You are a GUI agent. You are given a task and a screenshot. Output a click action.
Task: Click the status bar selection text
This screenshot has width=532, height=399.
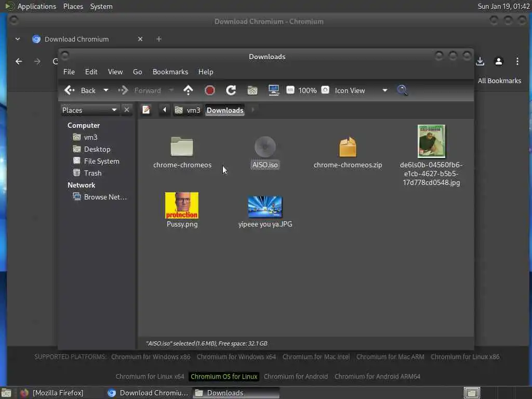tap(207, 343)
